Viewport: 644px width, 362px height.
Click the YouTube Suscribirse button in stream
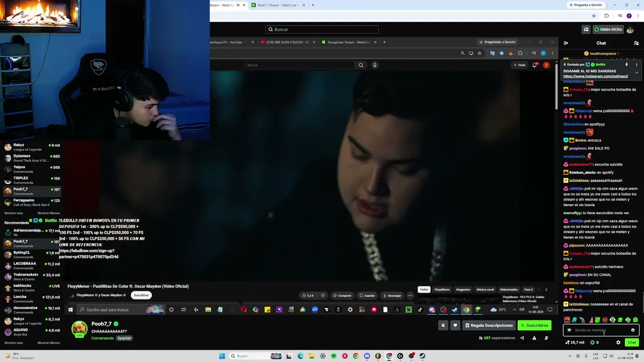pos(141,295)
